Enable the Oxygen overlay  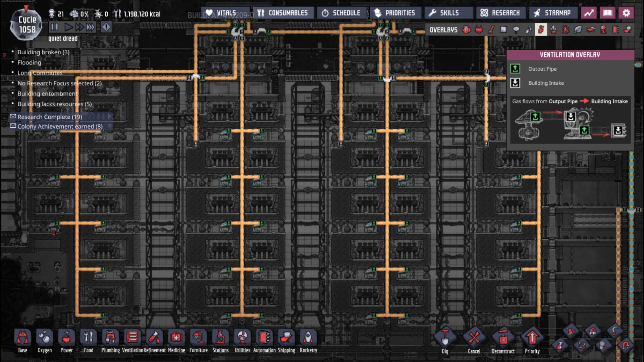pyautogui.click(x=466, y=30)
